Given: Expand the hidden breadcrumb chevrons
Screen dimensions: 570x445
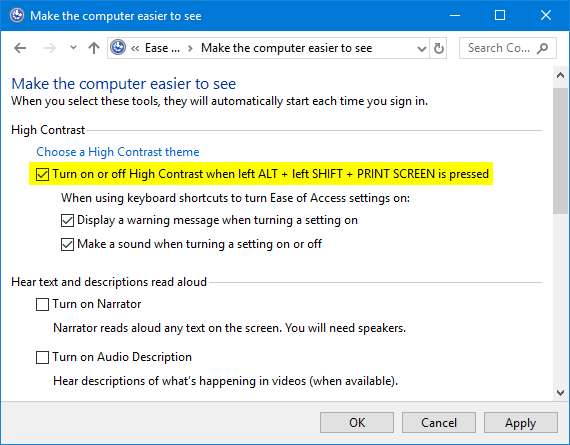Looking at the screenshot, I should tap(135, 48).
